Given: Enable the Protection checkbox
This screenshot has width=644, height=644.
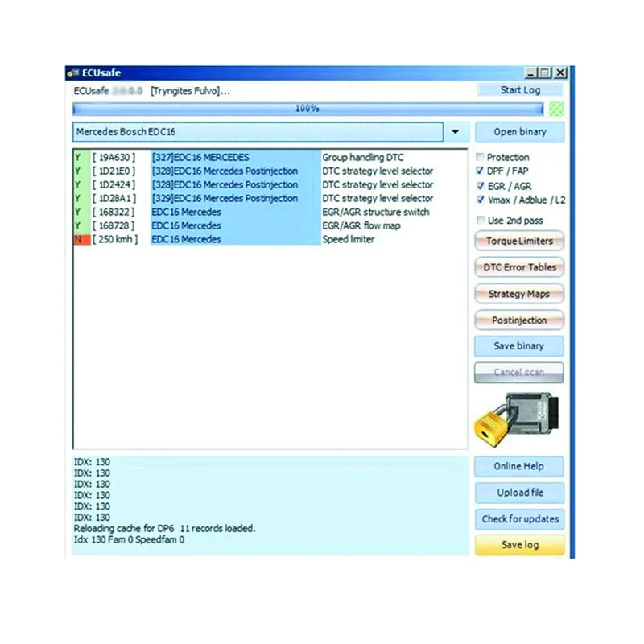Looking at the screenshot, I should [x=479, y=157].
